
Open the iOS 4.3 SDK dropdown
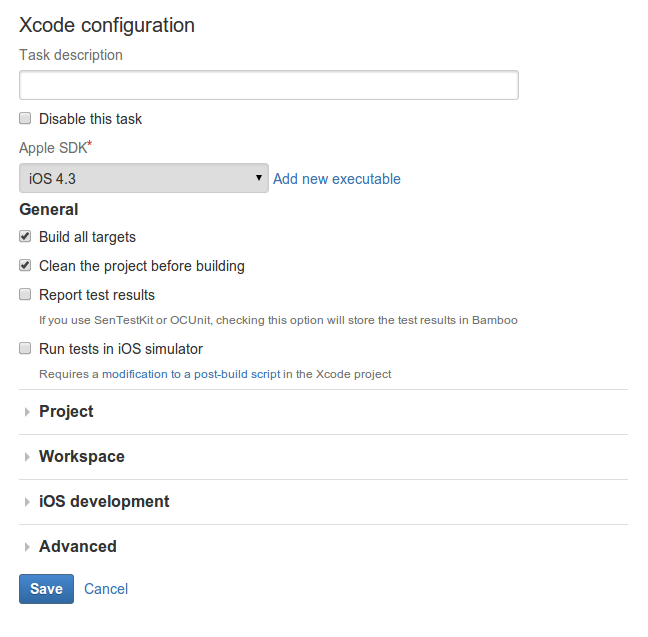[x=144, y=178]
